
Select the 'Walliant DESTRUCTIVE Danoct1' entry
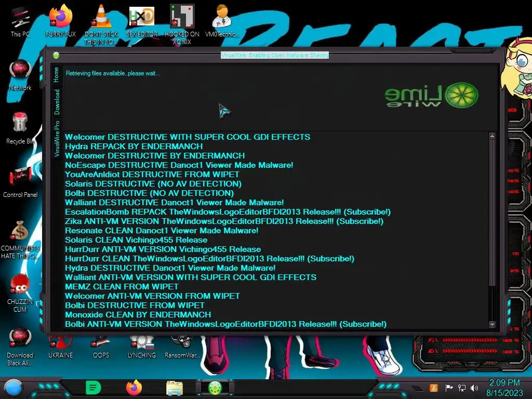coord(175,203)
